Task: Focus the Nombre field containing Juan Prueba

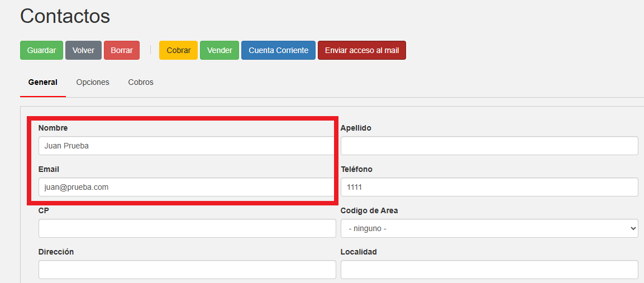Action: 187,146
